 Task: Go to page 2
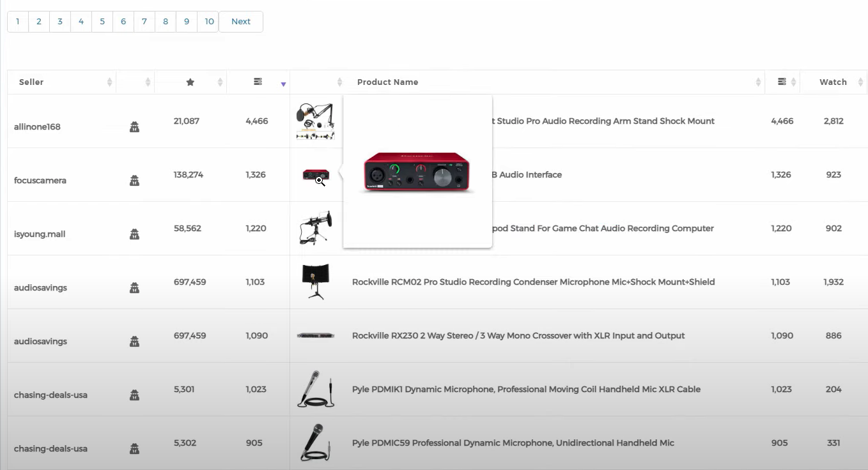click(x=39, y=22)
